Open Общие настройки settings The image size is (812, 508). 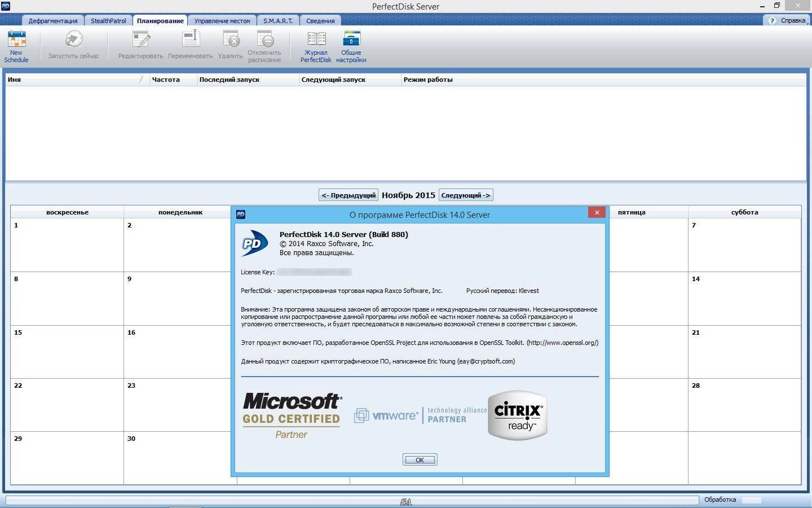351,46
